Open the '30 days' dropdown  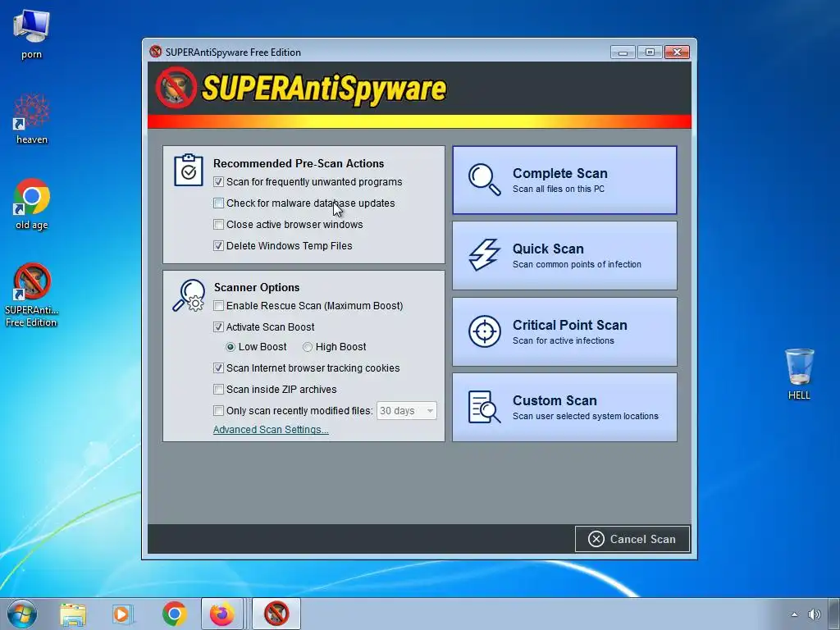tap(407, 411)
